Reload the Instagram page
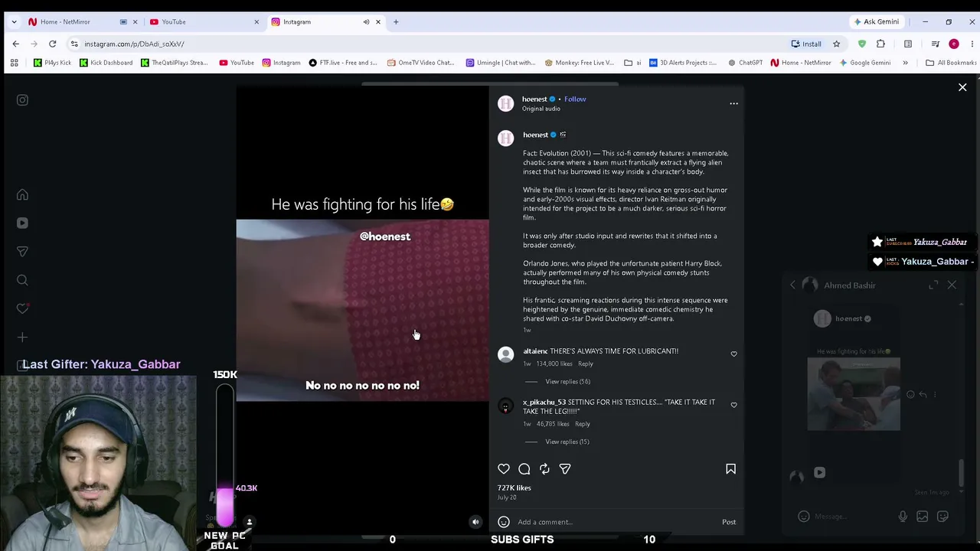 (52, 44)
